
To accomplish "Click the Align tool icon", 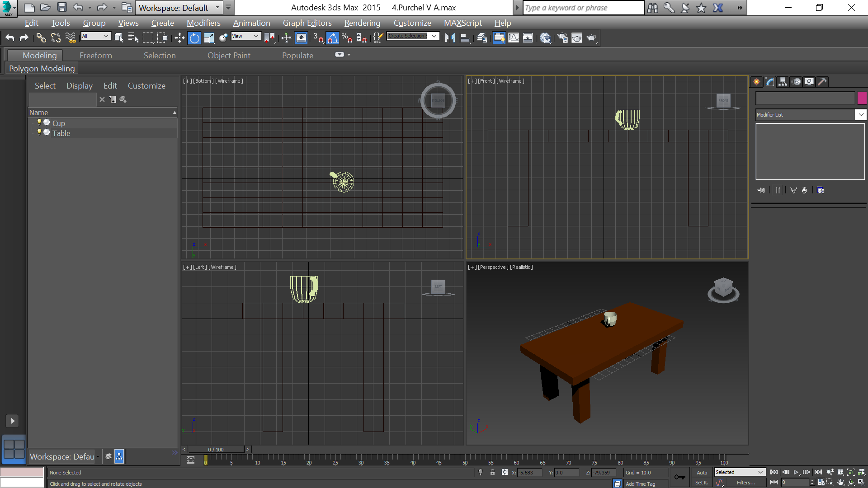I will pyautogui.click(x=465, y=38).
